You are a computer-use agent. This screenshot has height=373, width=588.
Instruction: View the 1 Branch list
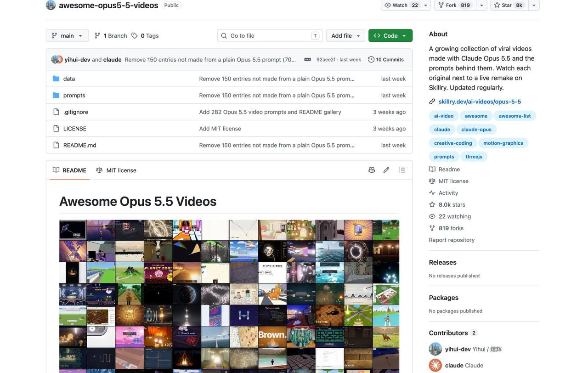[111, 35]
